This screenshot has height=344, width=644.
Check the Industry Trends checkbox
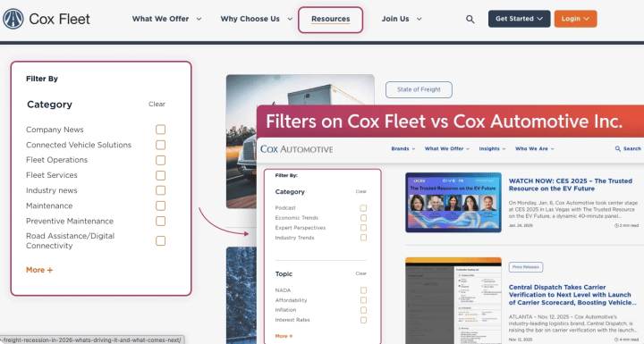[x=363, y=238]
